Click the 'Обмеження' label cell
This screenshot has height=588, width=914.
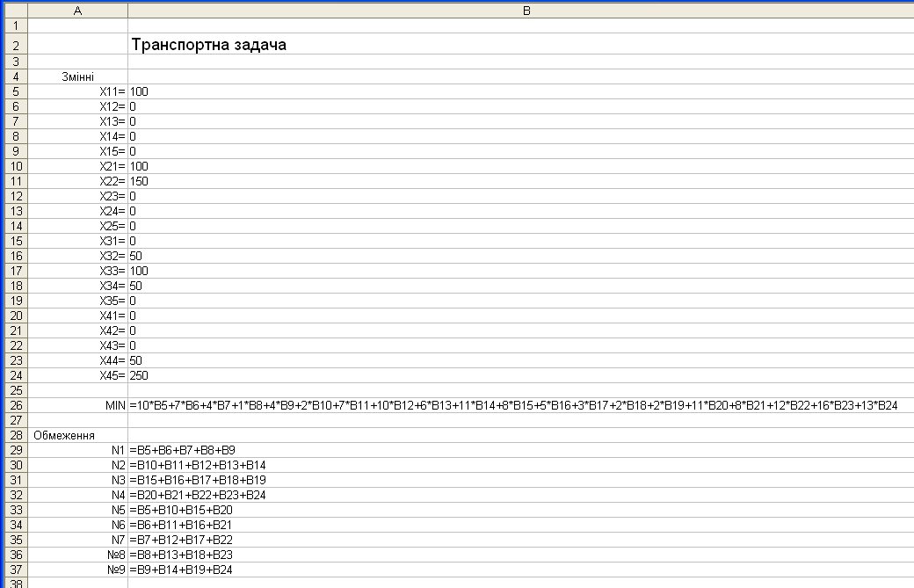coord(77,435)
